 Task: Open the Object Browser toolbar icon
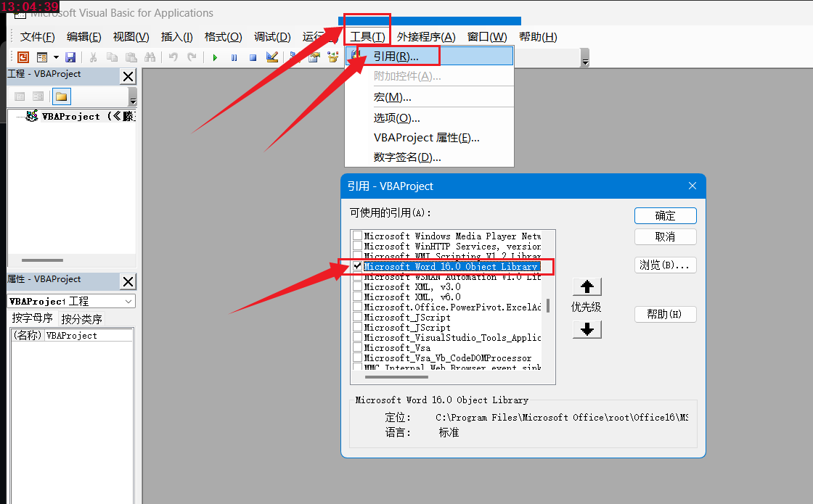click(332, 57)
